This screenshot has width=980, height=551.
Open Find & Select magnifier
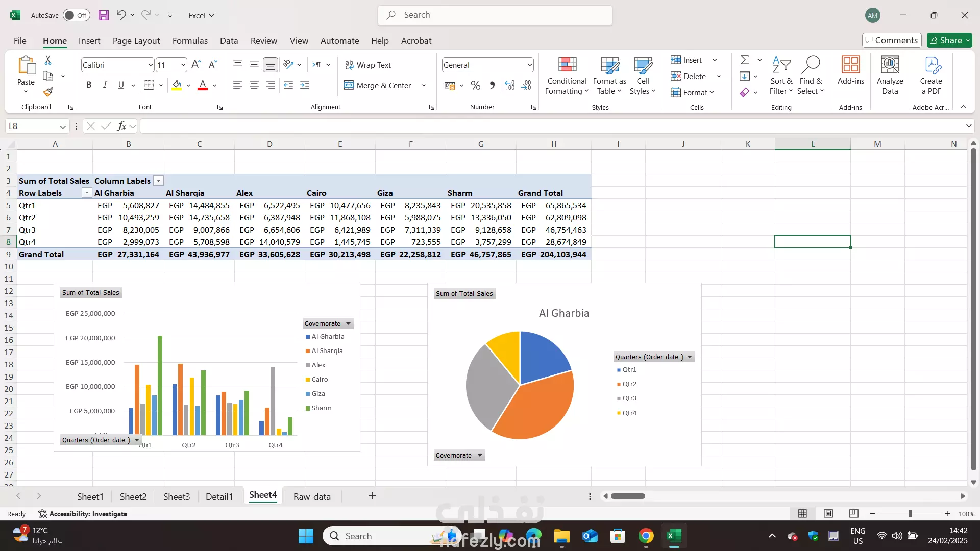pos(811,76)
